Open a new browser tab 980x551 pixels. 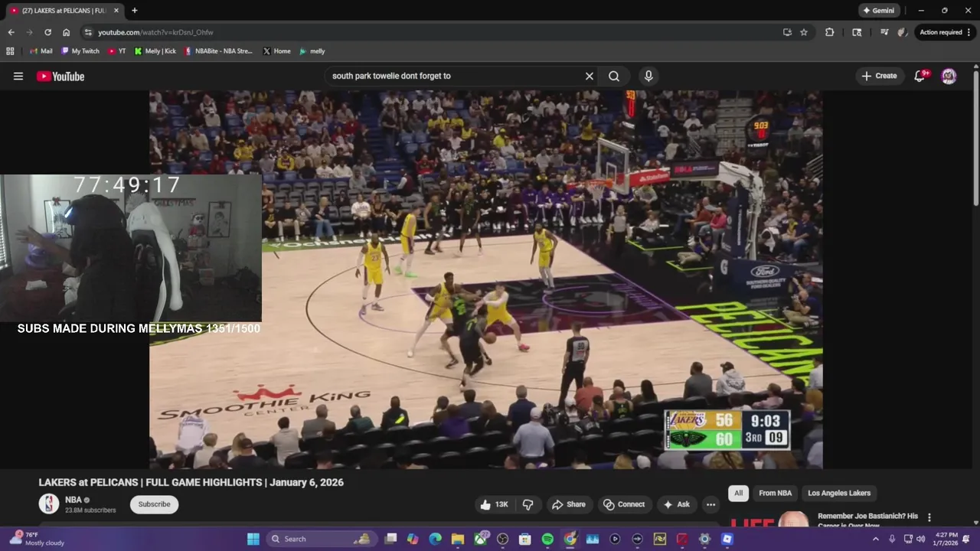[135, 11]
